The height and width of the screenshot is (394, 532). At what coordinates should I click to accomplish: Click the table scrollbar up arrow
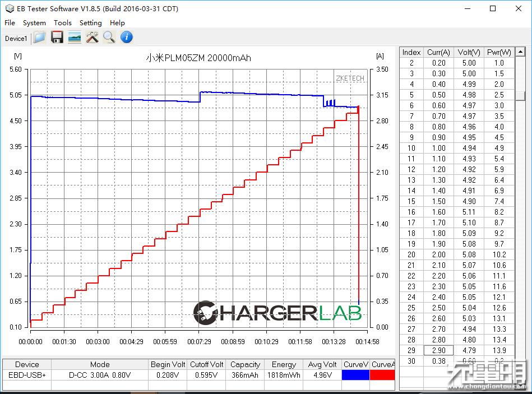(x=520, y=52)
